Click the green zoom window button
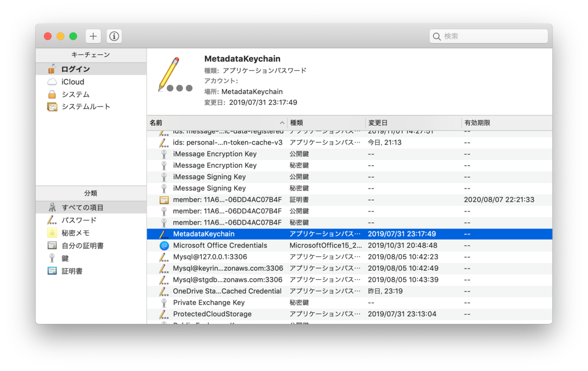The image size is (588, 371). coord(73,36)
